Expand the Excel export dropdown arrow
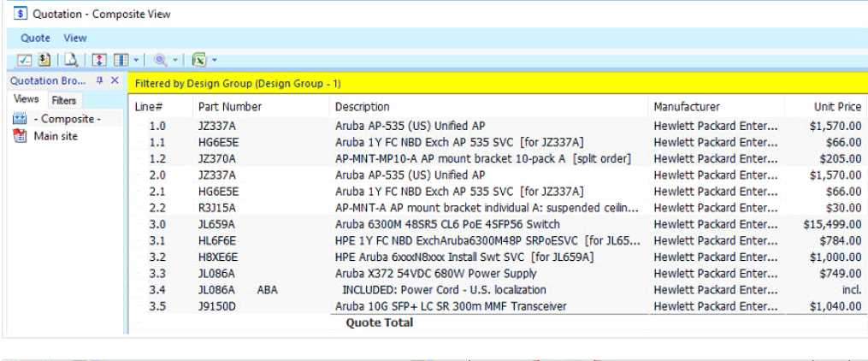Viewport: 868px width, 361px height. [x=214, y=60]
